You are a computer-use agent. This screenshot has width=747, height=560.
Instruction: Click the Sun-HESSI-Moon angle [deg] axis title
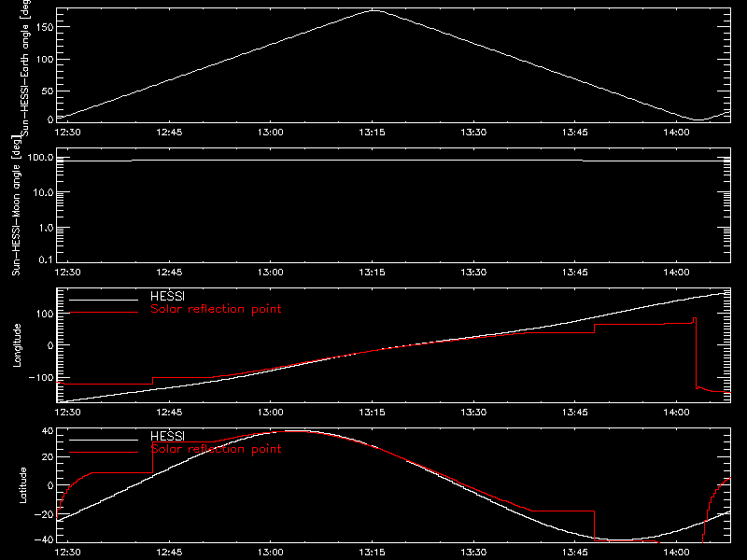[x=16, y=205]
